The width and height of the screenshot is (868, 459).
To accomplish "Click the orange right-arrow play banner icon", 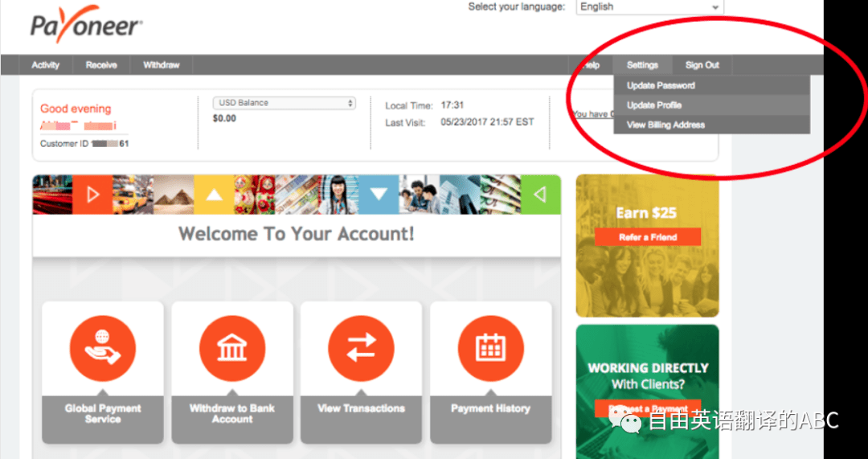I will tap(92, 195).
